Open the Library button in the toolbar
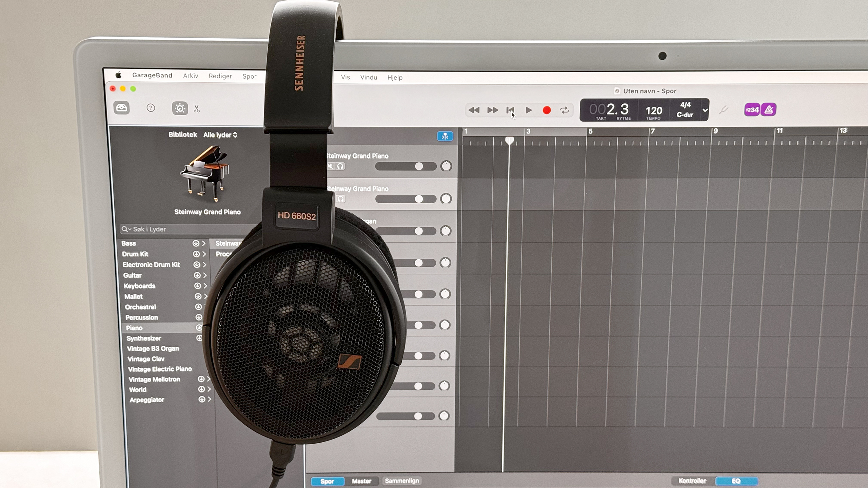 121,108
